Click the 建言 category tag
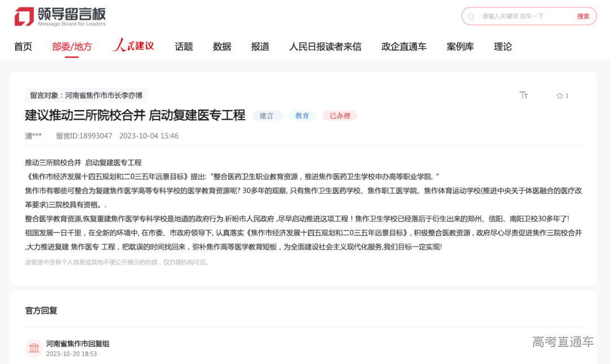Screen dimensions: 610x364 267,116
